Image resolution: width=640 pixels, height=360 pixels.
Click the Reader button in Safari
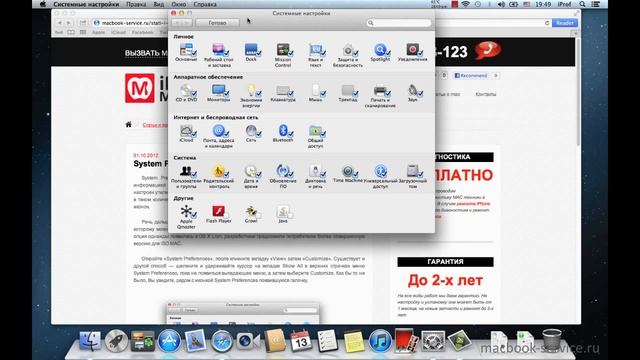point(564,23)
